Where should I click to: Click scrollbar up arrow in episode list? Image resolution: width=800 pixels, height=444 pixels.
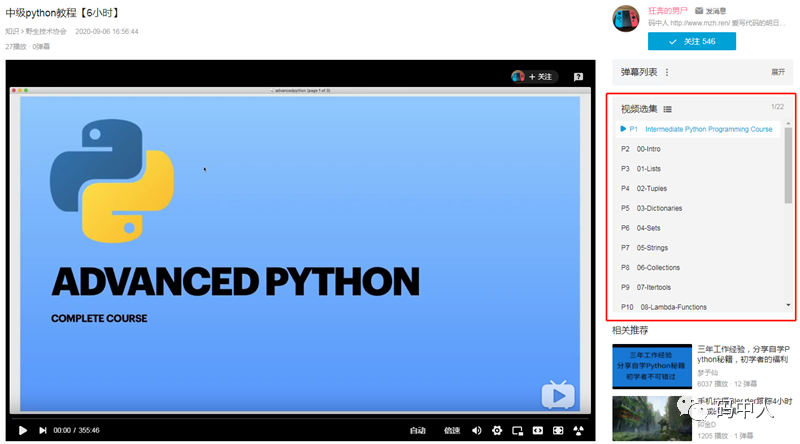(788, 124)
